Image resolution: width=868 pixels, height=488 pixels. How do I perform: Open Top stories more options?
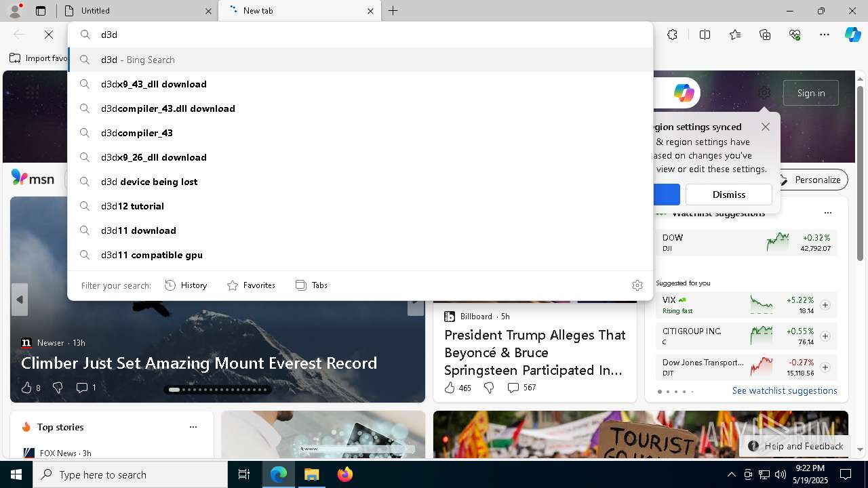193,427
